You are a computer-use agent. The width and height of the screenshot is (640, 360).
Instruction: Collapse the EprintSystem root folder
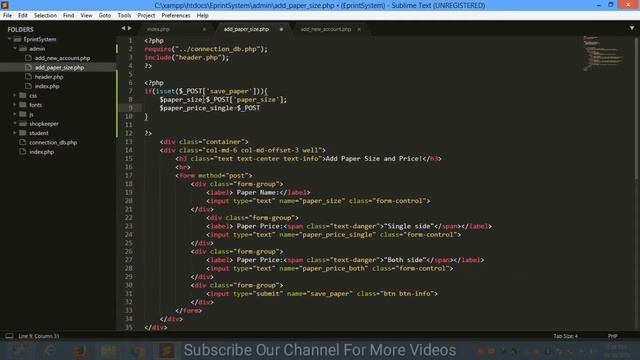[x=9, y=39]
